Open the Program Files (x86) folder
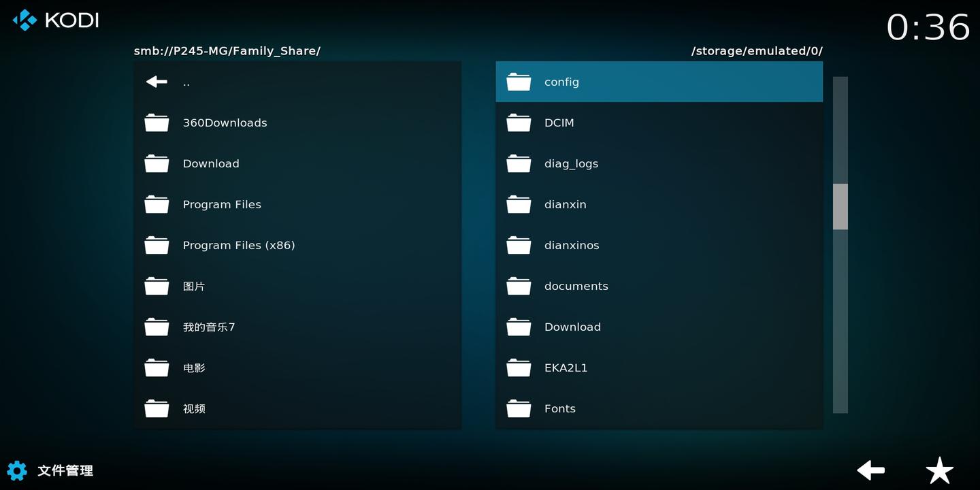The height and width of the screenshot is (490, 980). click(238, 245)
